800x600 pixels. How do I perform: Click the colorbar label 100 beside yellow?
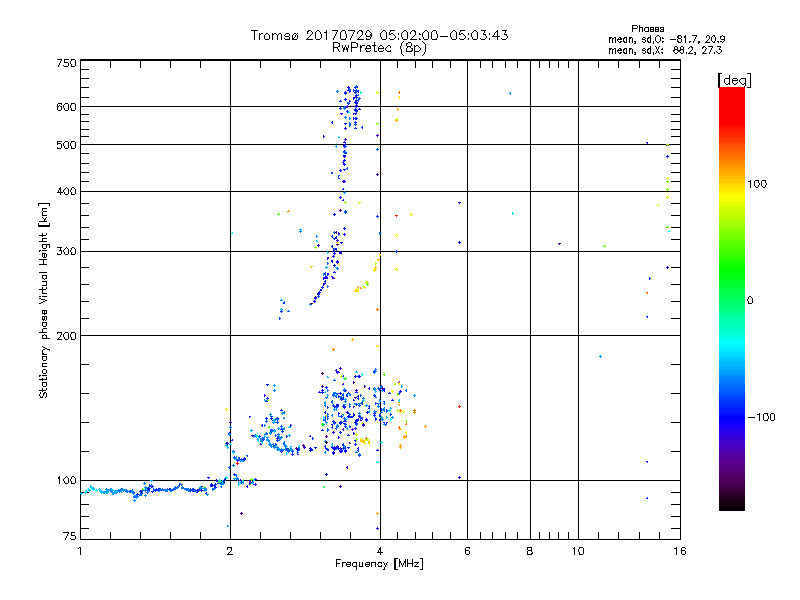(757, 184)
